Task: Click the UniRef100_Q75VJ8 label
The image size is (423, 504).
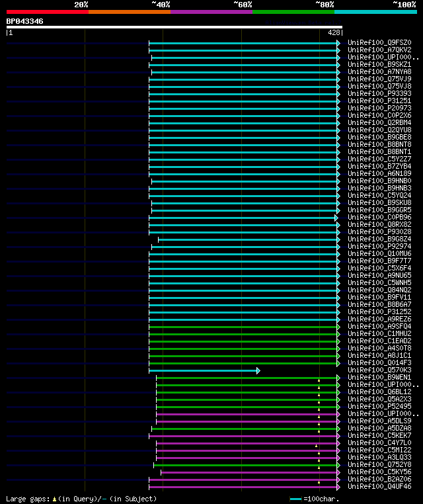Action: pos(379,87)
